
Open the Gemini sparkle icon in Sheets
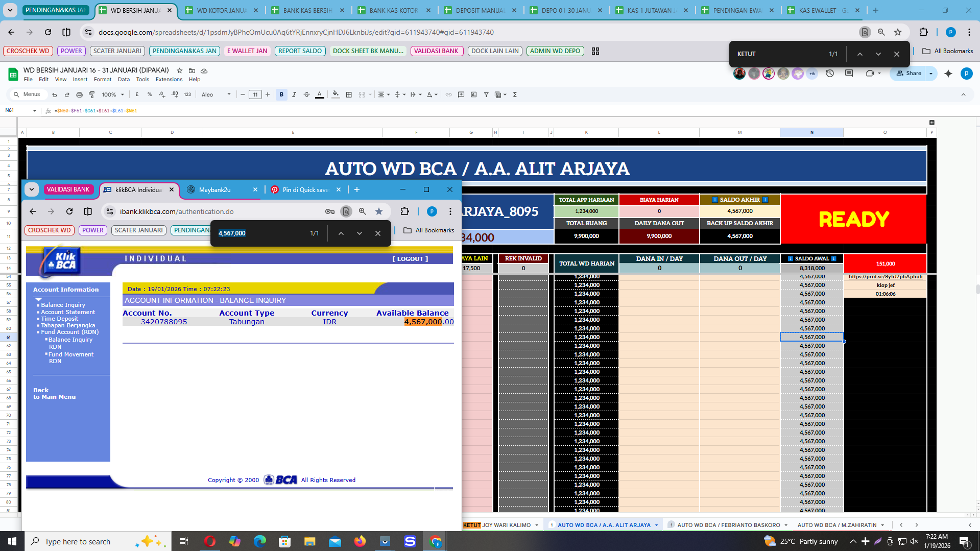tap(948, 74)
